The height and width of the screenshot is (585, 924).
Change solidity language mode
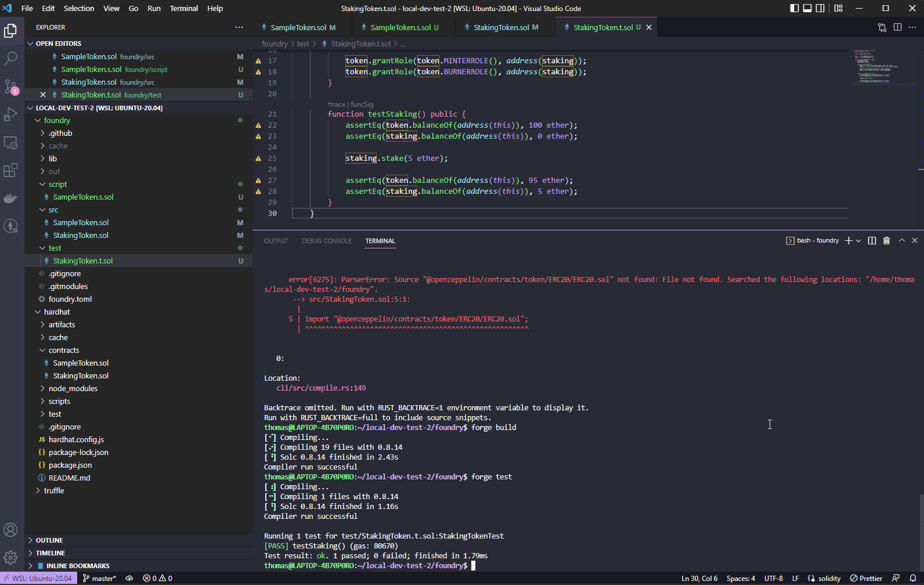[829, 579]
